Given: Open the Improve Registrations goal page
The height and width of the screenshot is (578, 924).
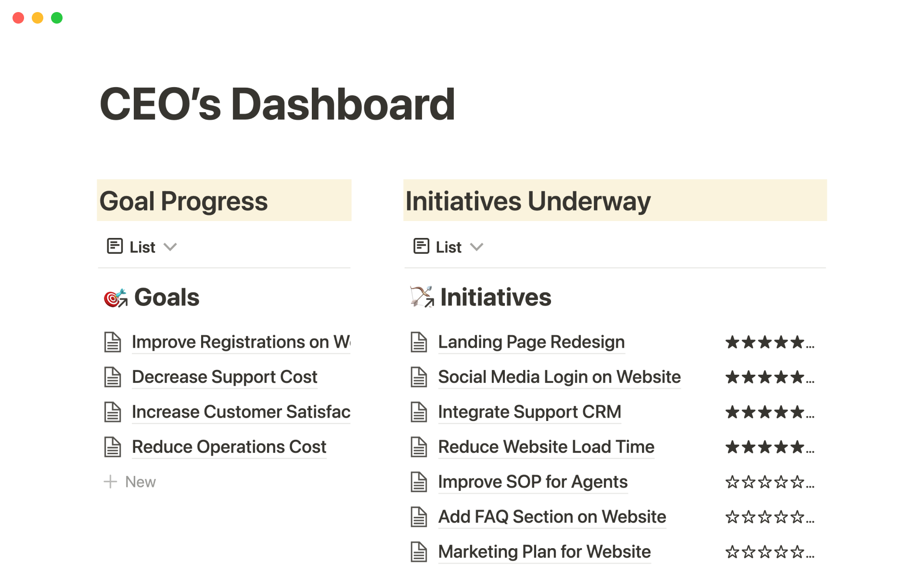Looking at the screenshot, I should click(241, 342).
